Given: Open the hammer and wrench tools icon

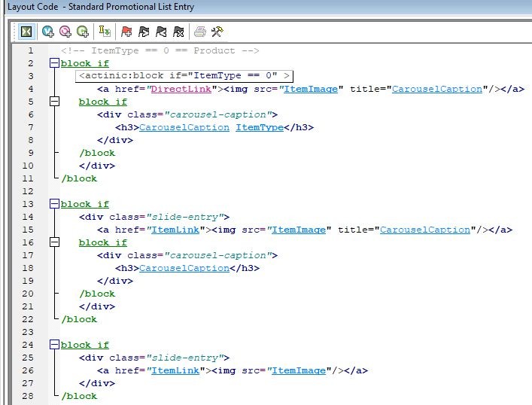Looking at the screenshot, I should [x=217, y=32].
